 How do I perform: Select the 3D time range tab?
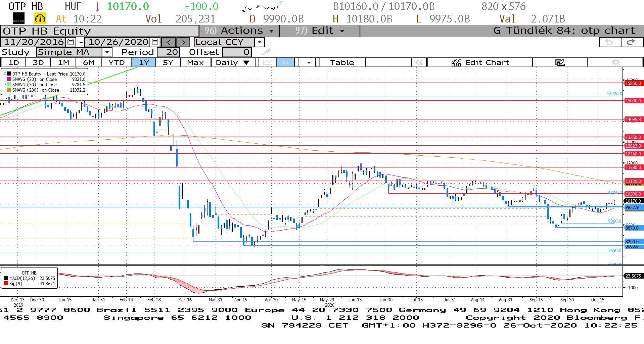tap(38, 62)
